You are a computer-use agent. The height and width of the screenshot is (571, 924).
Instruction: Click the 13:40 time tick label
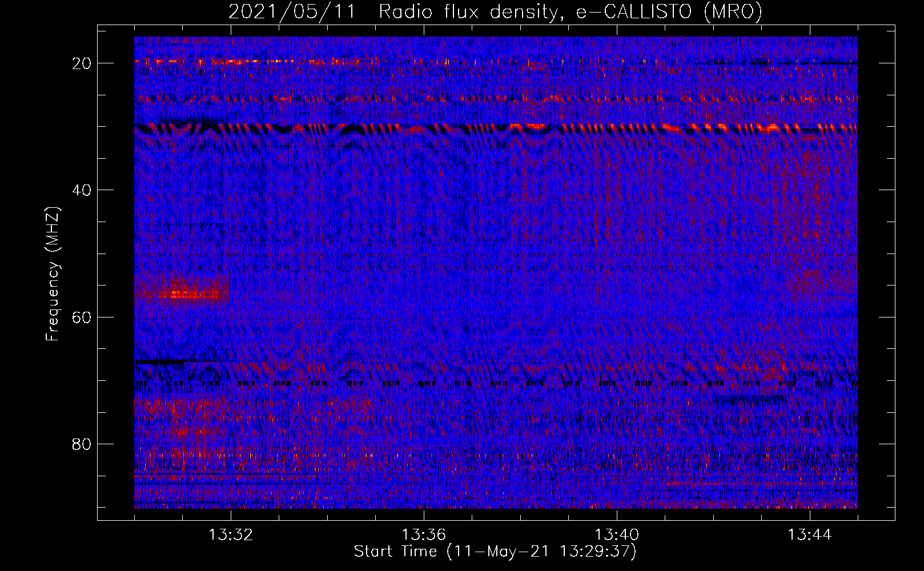pyautogui.click(x=617, y=535)
